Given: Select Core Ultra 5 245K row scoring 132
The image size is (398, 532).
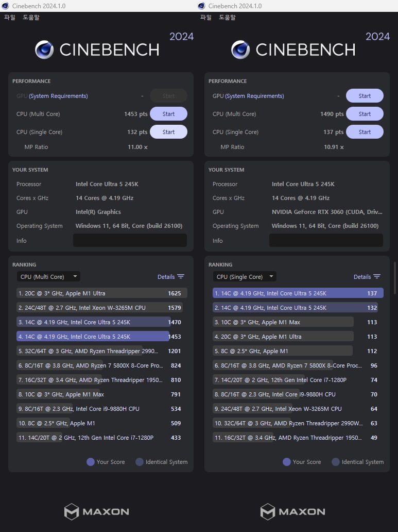Looking at the screenshot, I should (x=298, y=308).
